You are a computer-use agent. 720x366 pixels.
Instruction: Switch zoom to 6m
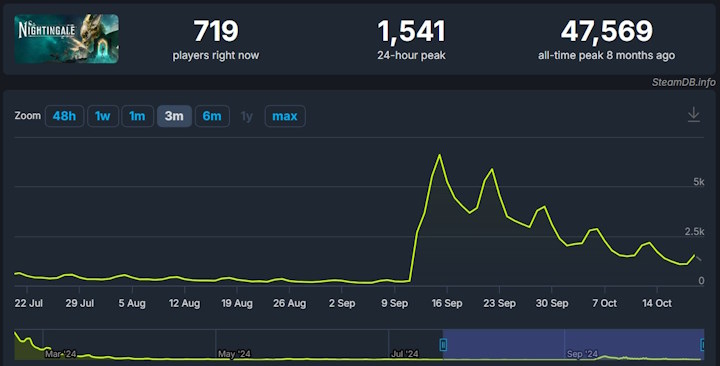pos(212,116)
